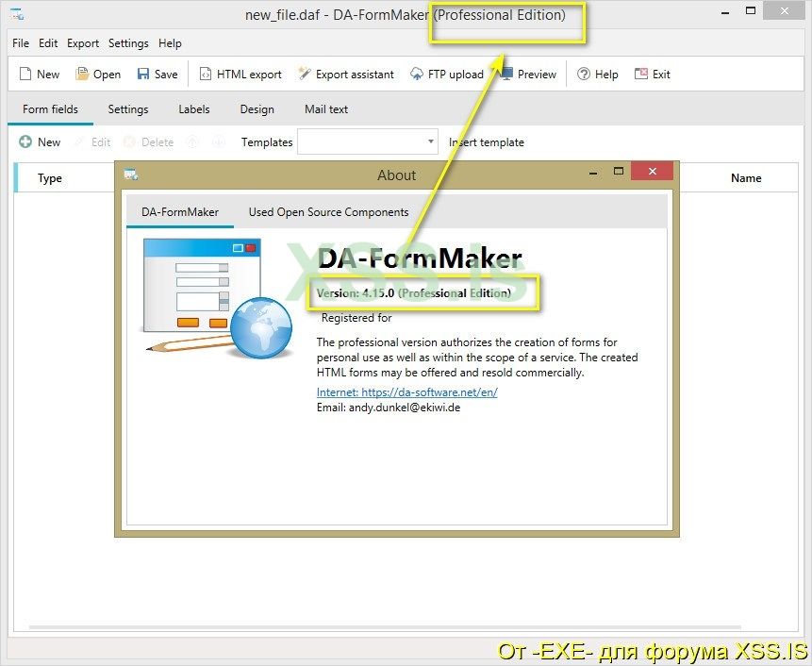Click the move field up arrow
The height and width of the screenshot is (666, 812).
click(x=192, y=142)
